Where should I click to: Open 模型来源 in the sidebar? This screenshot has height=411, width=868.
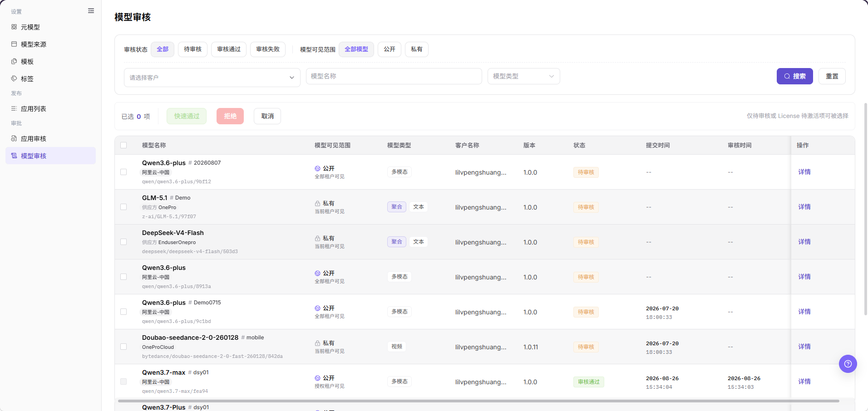[x=50, y=44]
